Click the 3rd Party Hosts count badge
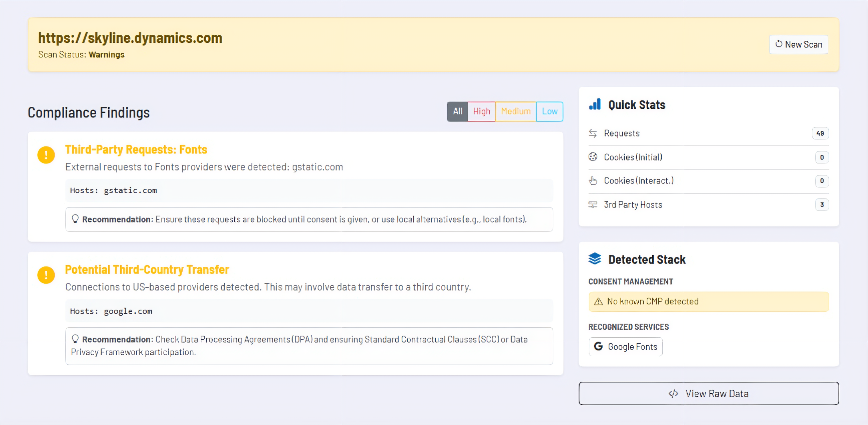Image resolution: width=868 pixels, height=425 pixels. [x=822, y=205]
